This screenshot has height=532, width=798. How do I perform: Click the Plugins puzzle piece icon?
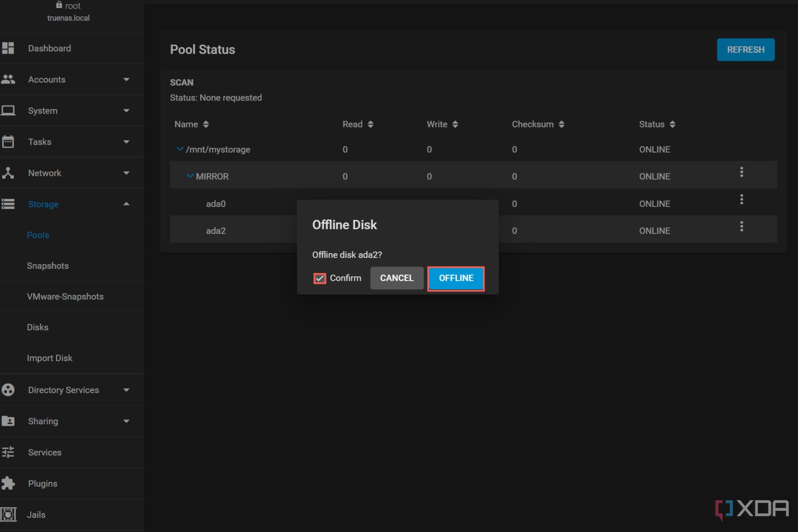(8, 483)
